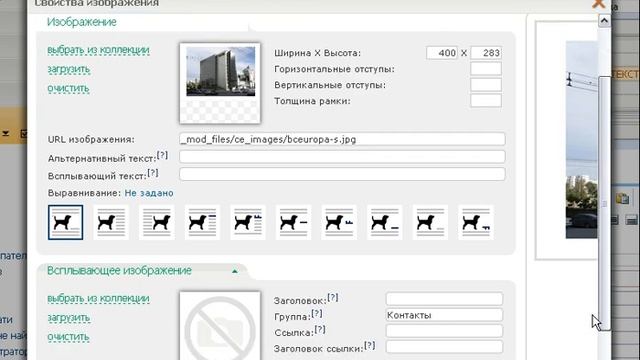Close the Свойства изображения dialog
This screenshot has height=360, width=640.
598,4
